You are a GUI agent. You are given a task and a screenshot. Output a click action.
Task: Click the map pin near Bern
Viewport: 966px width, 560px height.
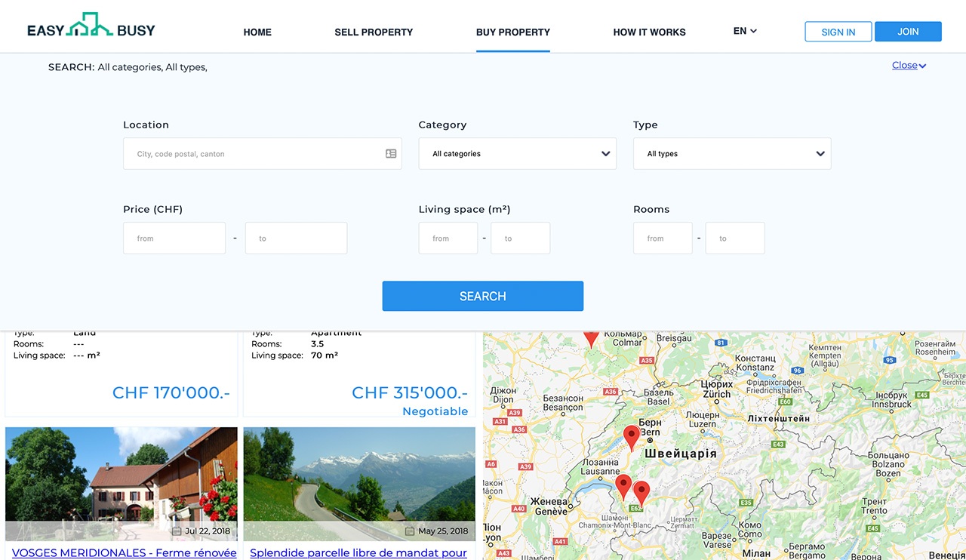631,436
